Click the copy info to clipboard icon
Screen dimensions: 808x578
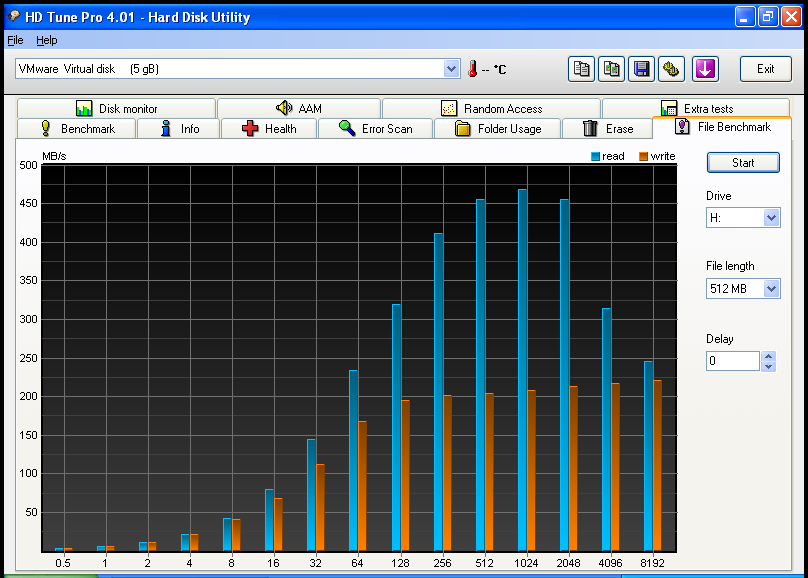pos(581,69)
